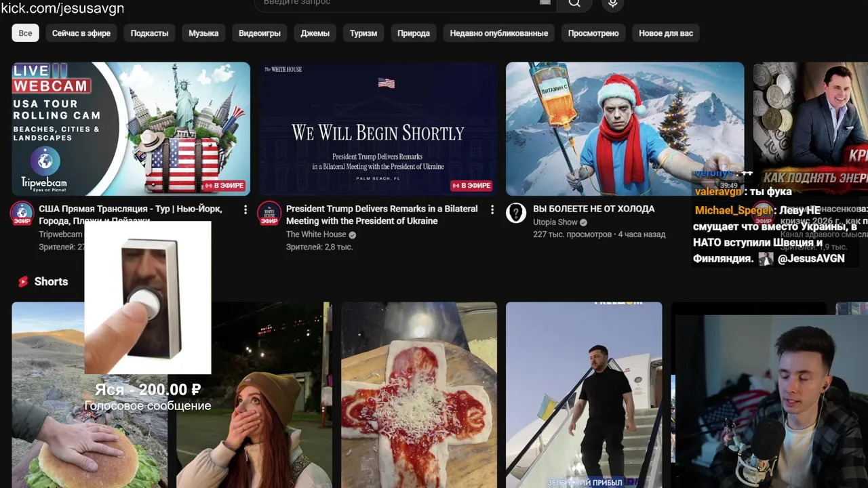Image resolution: width=868 pixels, height=488 pixels.
Task: Click 'Голосовое сообщение' donation label
Action: click(148, 406)
